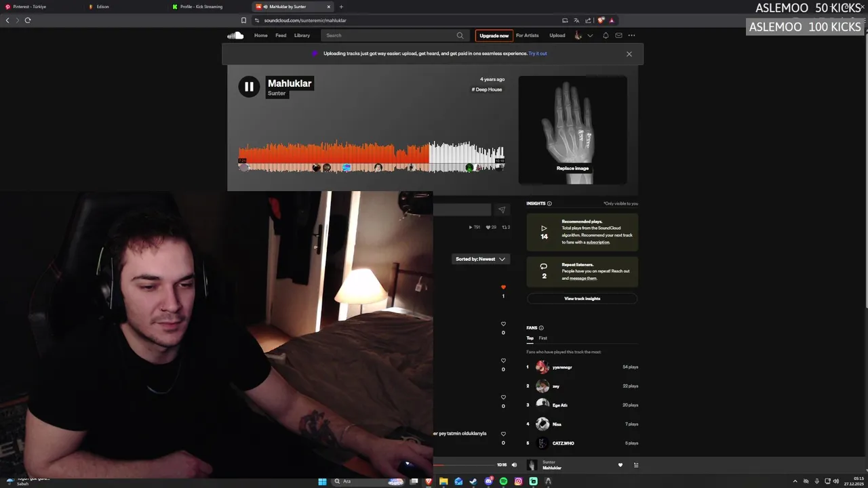Open the next-up queue icon
This screenshot has height=488, width=868.
click(x=635, y=465)
